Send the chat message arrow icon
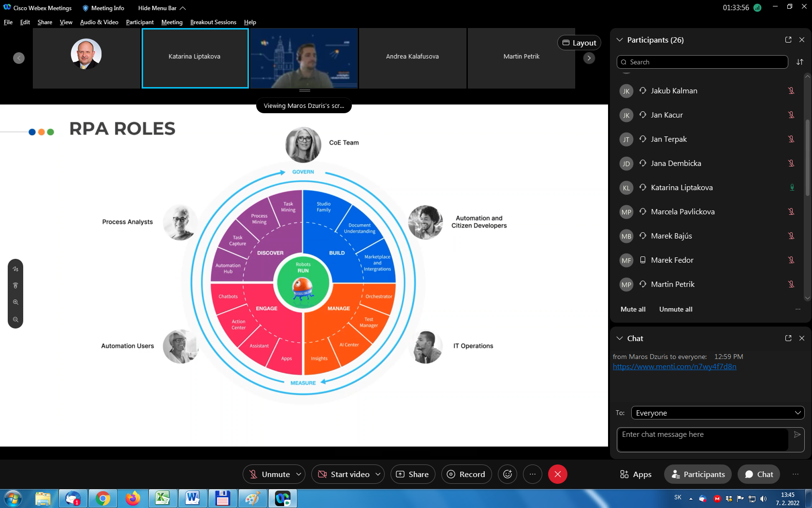812x508 pixels. pos(797,434)
